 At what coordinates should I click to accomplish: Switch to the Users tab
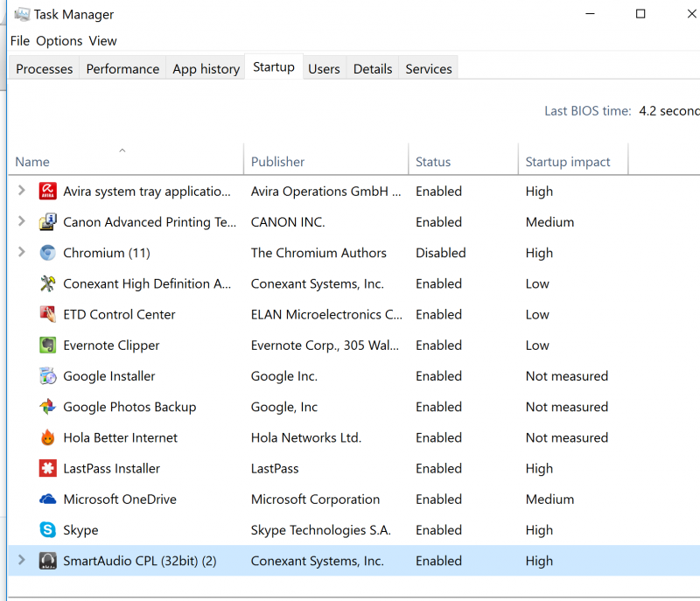click(324, 69)
